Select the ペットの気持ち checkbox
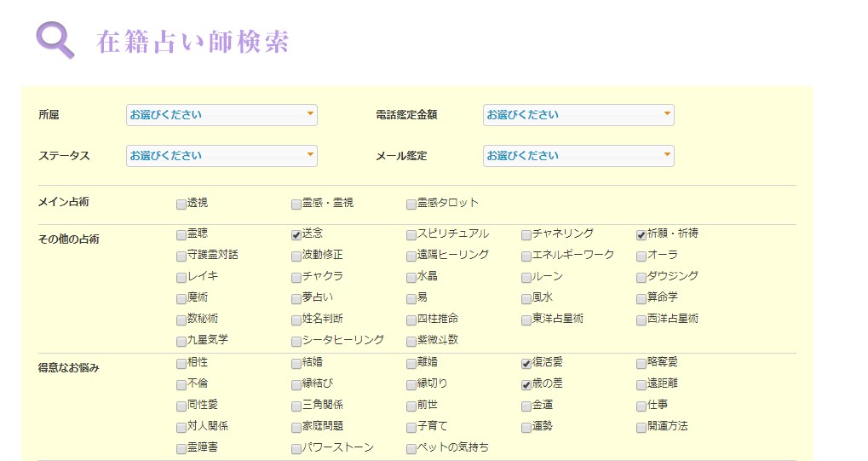The height and width of the screenshot is (461, 868). pyautogui.click(x=411, y=448)
